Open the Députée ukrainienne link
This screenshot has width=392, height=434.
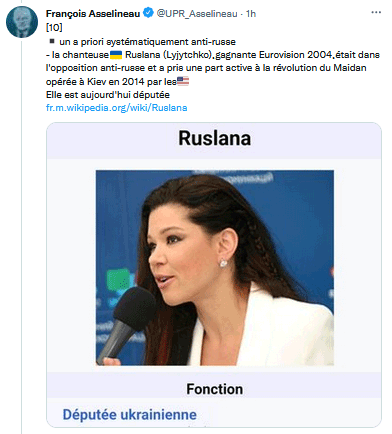[130, 415]
